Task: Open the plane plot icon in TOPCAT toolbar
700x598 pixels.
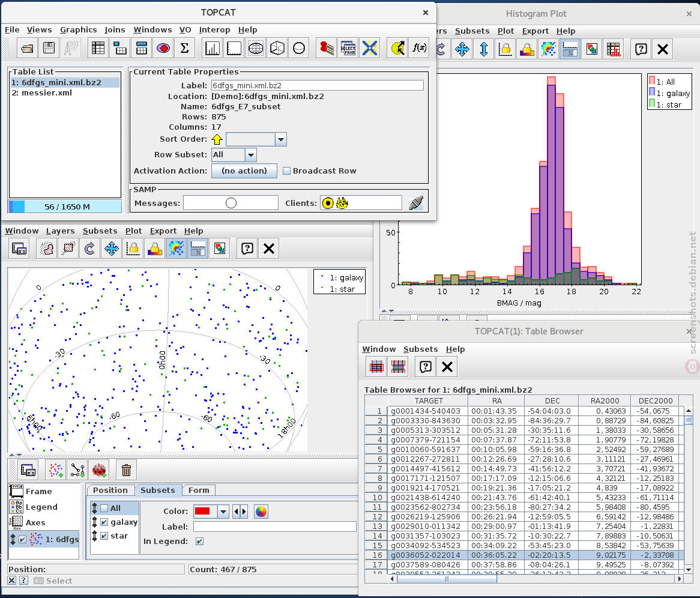Action: pos(234,48)
